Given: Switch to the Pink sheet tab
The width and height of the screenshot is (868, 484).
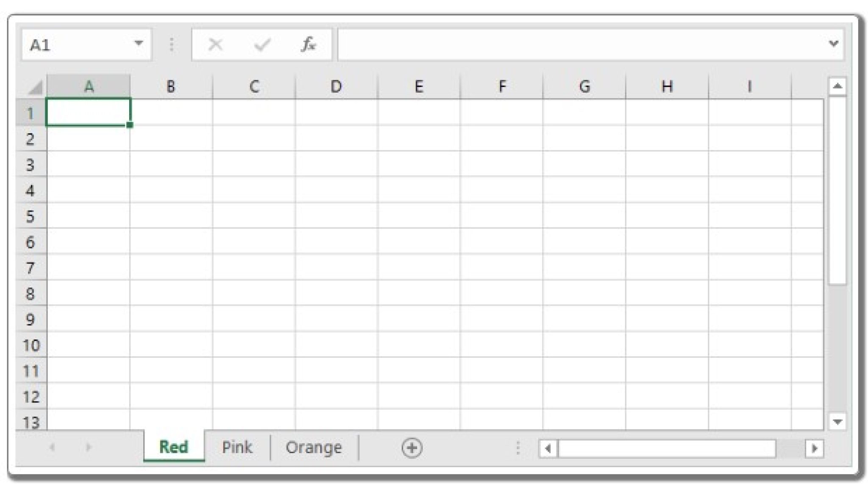Looking at the screenshot, I should pyautogui.click(x=237, y=447).
